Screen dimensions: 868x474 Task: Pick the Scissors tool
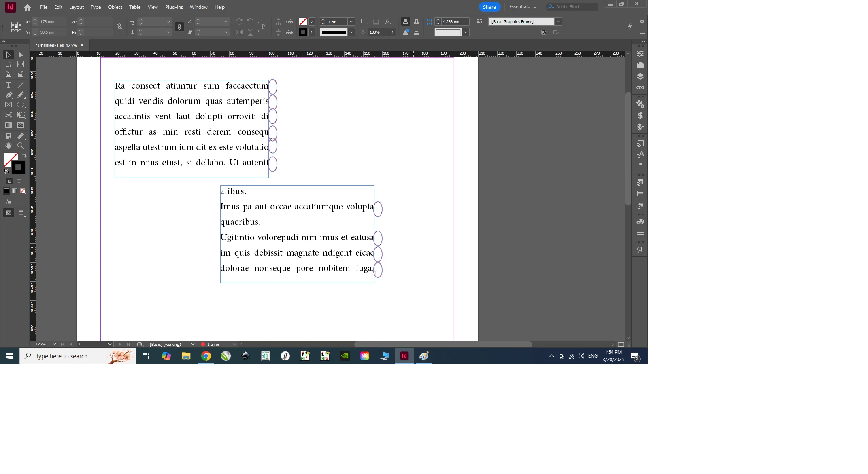pos(8,115)
